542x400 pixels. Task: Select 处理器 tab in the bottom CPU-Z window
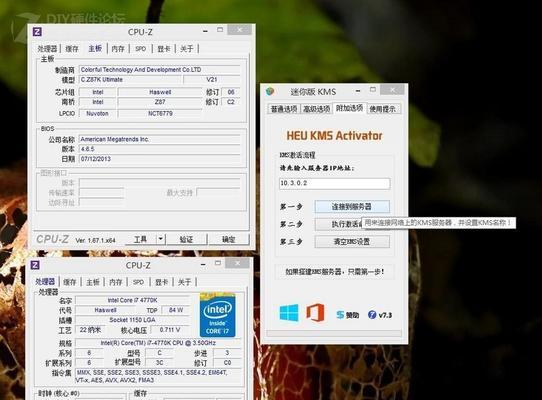(x=45, y=281)
